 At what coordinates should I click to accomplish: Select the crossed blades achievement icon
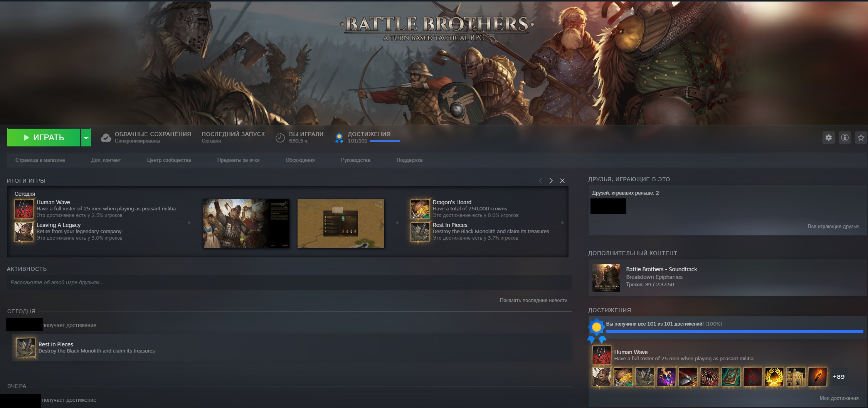[x=688, y=377]
